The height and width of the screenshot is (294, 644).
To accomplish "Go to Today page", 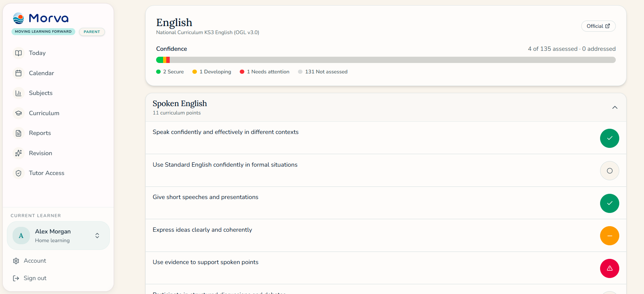I will [x=37, y=53].
